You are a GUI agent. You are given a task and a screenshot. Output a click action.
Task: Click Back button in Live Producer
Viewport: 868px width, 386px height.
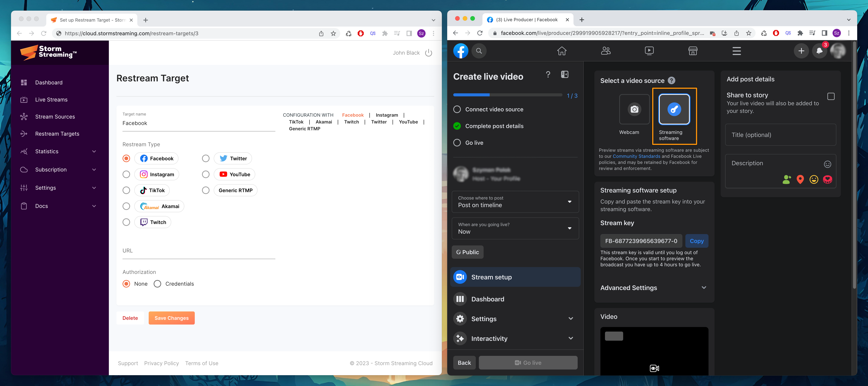(464, 363)
